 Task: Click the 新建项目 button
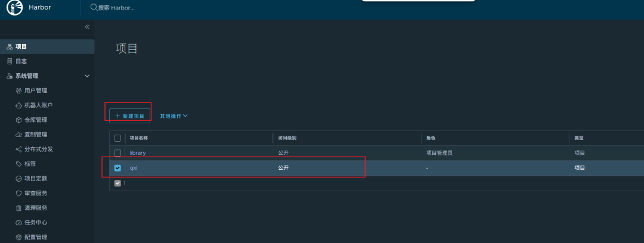tap(129, 116)
